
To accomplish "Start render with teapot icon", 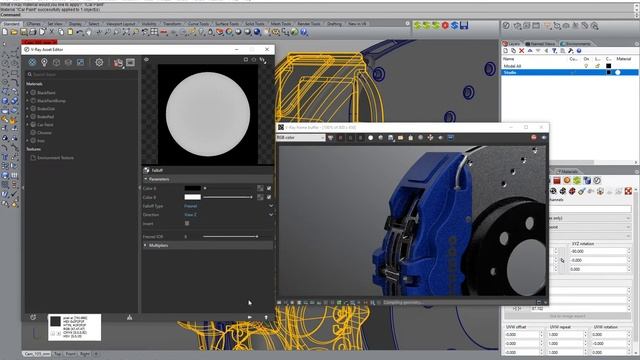I will click(x=118, y=62).
